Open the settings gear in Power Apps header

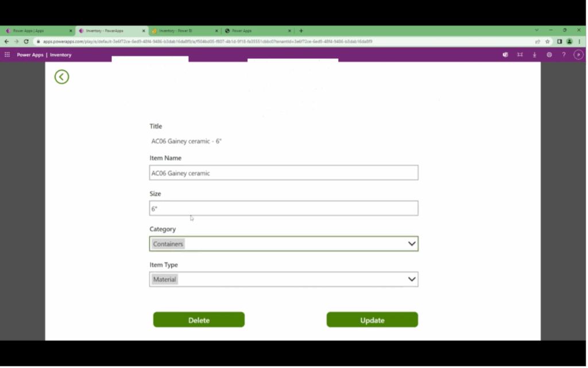click(549, 55)
